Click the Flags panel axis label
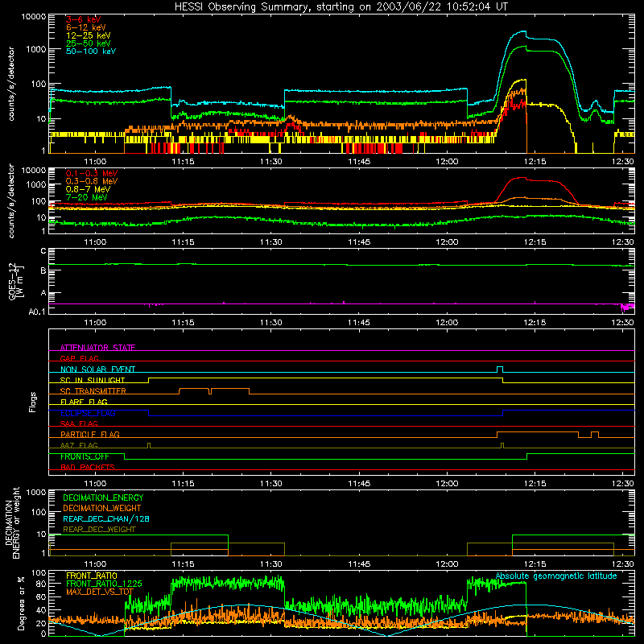644x644 pixels. [x=33, y=402]
